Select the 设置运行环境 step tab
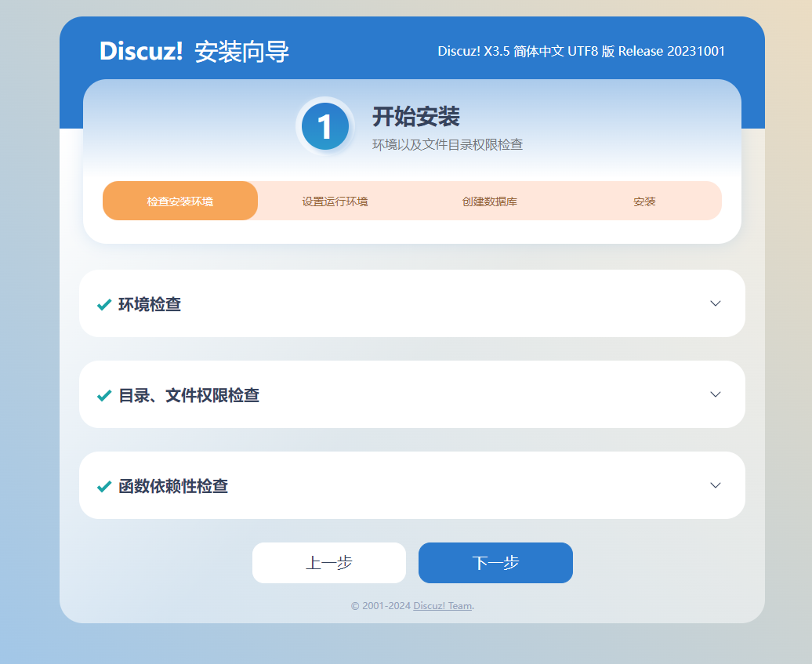The width and height of the screenshot is (812, 664). [335, 201]
